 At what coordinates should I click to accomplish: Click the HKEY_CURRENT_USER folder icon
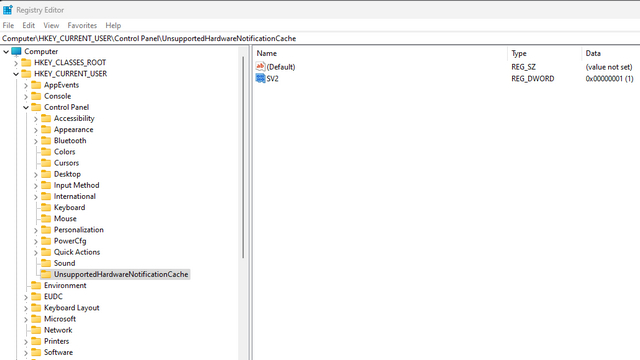[x=26, y=73]
